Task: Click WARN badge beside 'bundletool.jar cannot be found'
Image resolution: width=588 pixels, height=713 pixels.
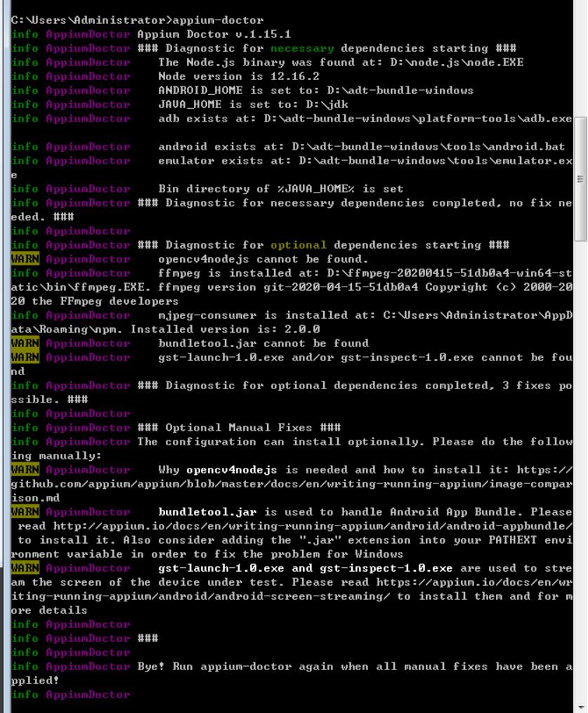Action: (25, 344)
